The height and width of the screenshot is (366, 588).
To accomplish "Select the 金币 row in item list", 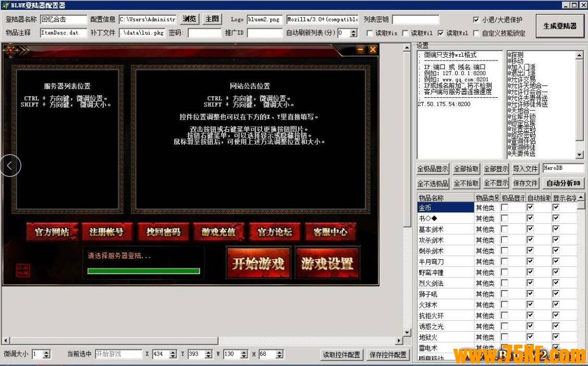I will tap(445, 207).
